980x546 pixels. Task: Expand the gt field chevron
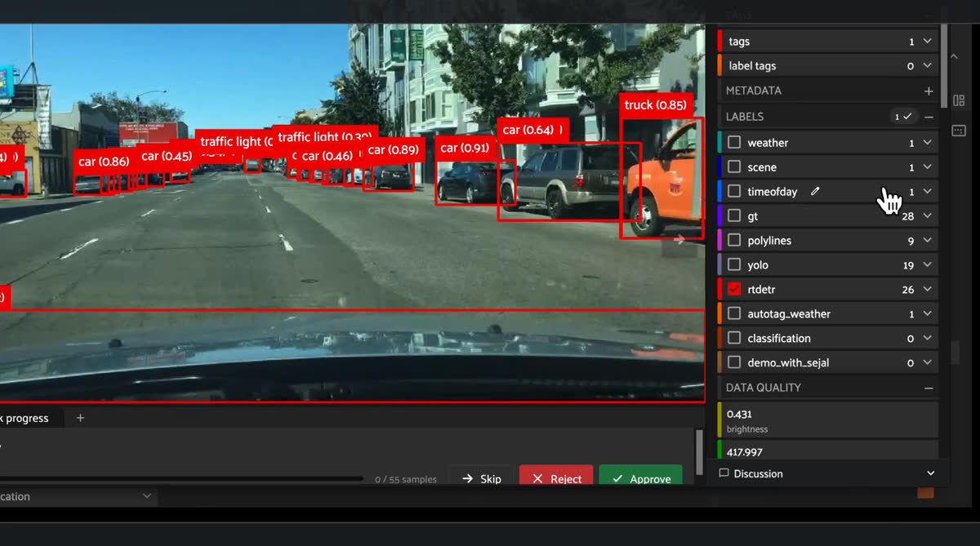pyautogui.click(x=928, y=215)
